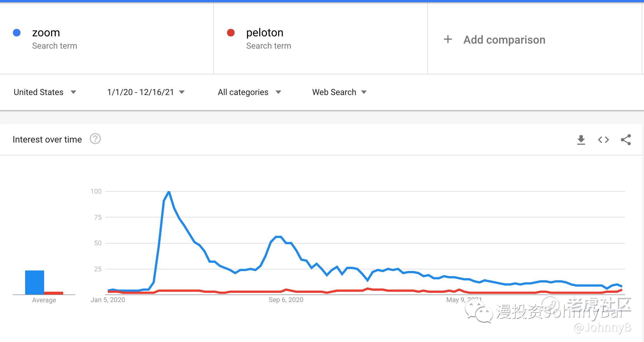The image size is (644, 342).
Task: Click the plus icon beside Add comparison
Action: click(448, 39)
